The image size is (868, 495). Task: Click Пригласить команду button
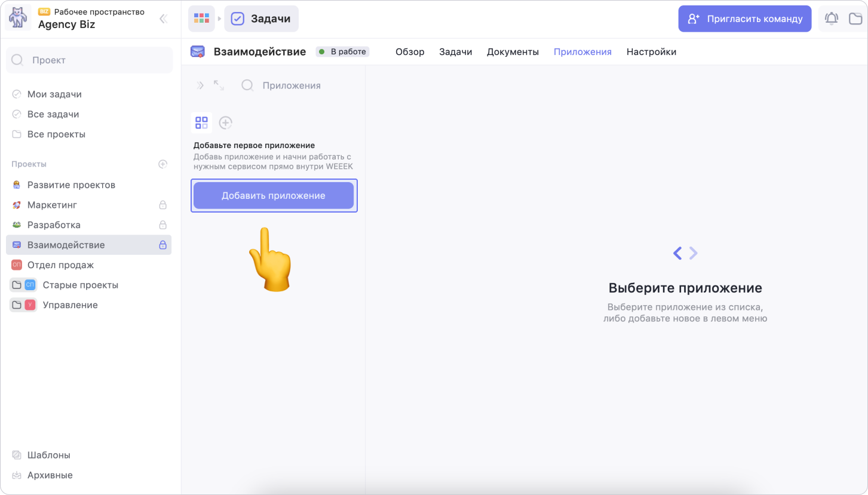tap(744, 19)
